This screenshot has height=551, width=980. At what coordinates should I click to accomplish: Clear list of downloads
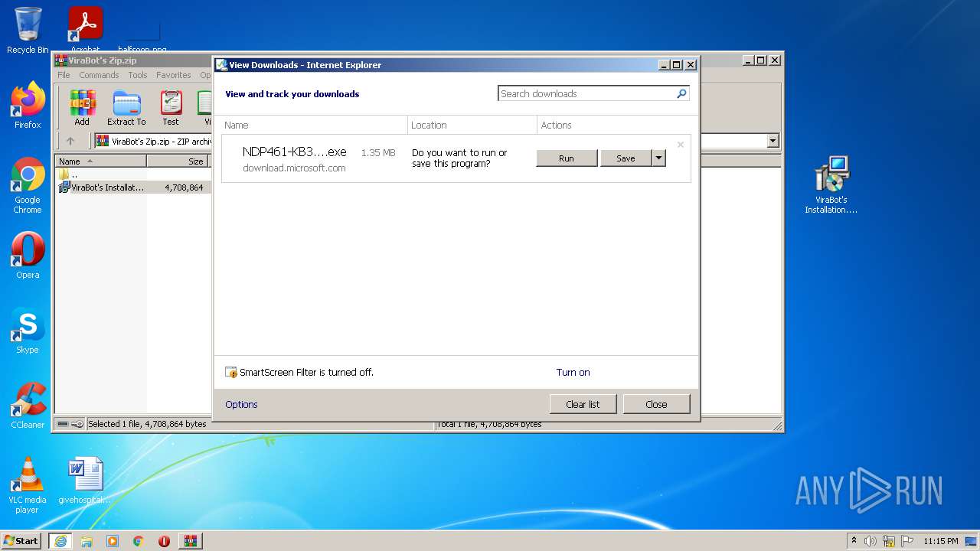[583, 404]
